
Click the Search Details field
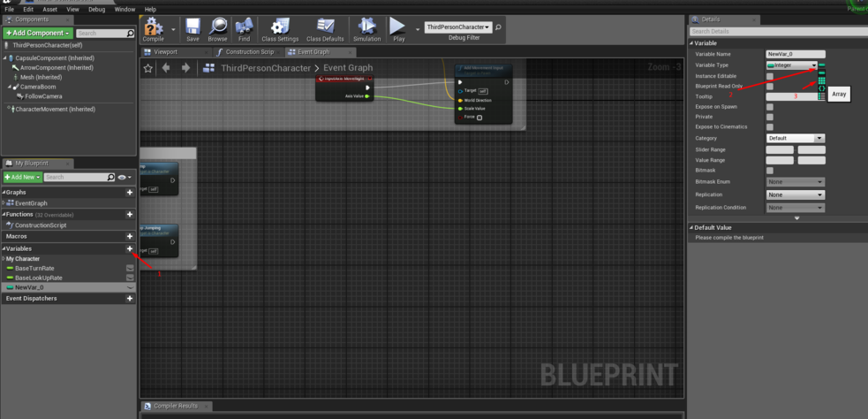(778, 32)
